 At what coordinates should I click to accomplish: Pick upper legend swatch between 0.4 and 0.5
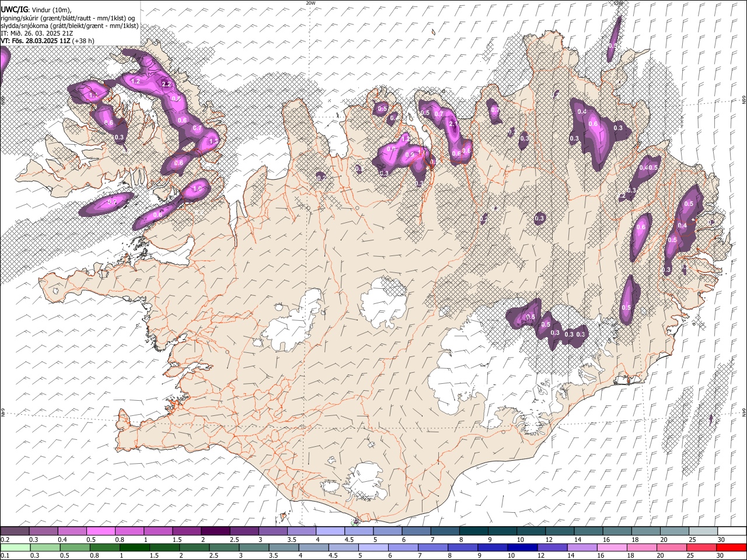[x=72, y=531]
